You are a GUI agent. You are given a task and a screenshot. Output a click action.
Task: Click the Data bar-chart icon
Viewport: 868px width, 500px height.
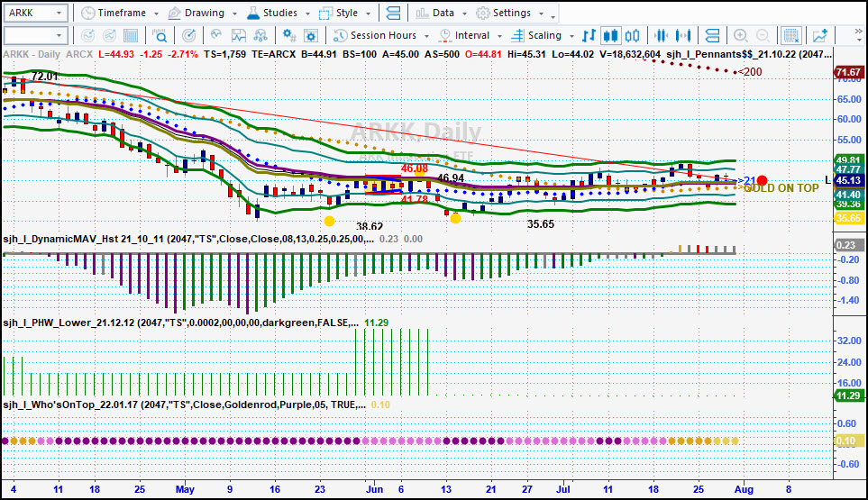coord(423,13)
